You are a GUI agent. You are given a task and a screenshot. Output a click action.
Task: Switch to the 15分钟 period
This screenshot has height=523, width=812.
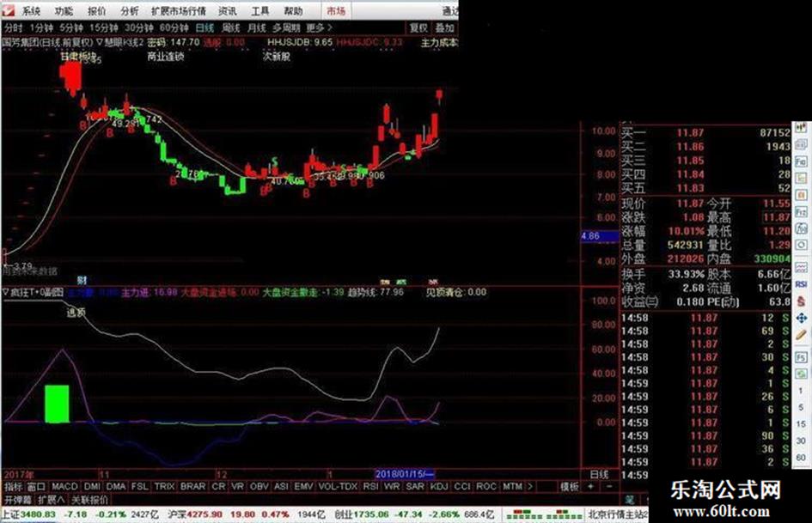click(104, 28)
